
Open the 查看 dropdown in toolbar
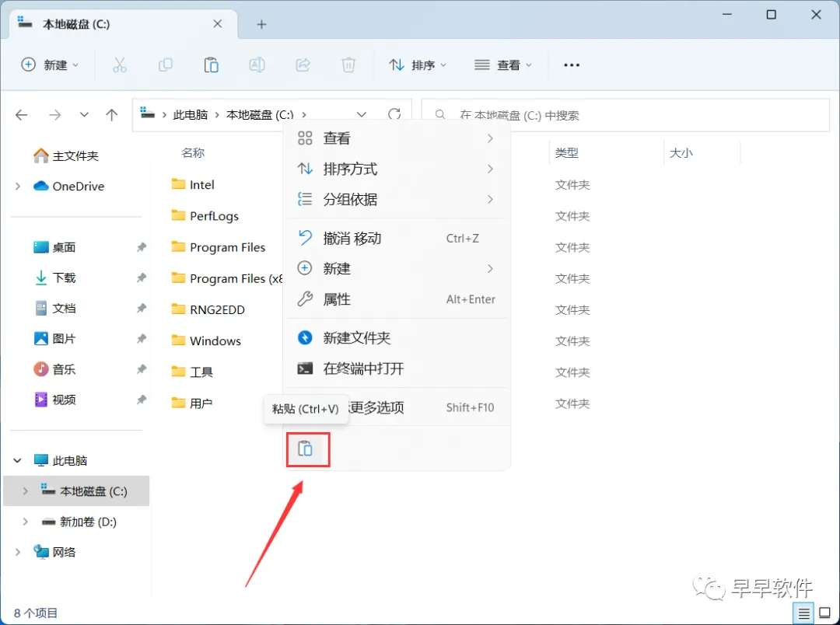(503, 65)
